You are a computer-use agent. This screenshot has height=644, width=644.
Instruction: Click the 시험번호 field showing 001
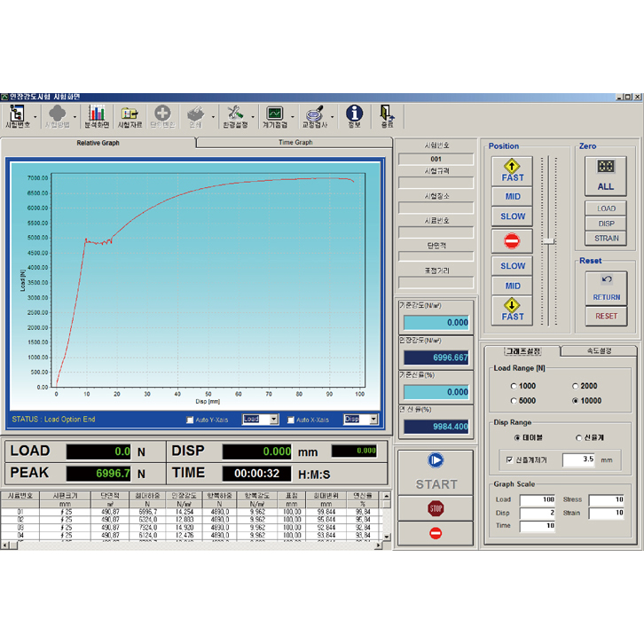(436, 160)
